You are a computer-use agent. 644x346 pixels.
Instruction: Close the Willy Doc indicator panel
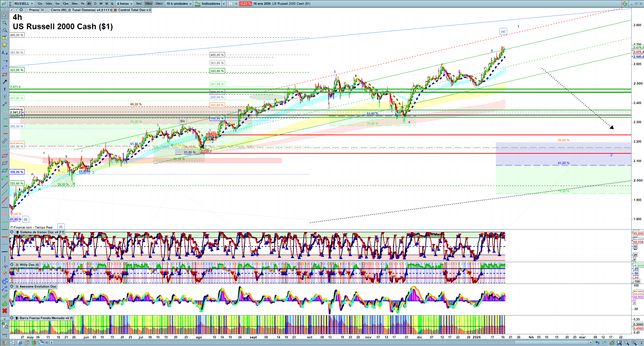(x=12, y=265)
